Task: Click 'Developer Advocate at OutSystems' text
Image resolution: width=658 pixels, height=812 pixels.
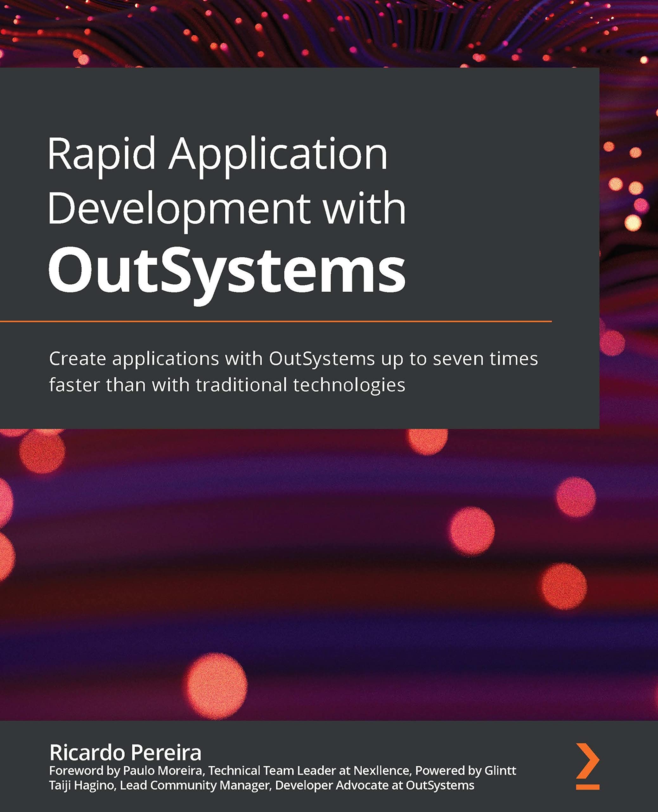Action: click(x=375, y=785)
